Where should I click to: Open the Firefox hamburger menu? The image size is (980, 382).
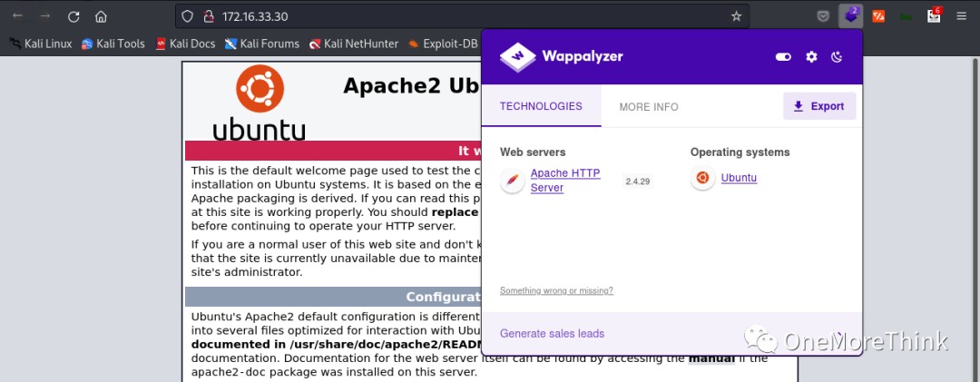click(x=961, y=16)
